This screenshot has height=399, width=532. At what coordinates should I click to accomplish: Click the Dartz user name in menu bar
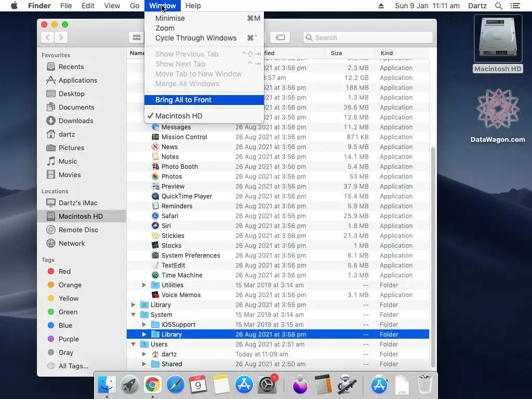pyautogui.click(x=477, y=6)
